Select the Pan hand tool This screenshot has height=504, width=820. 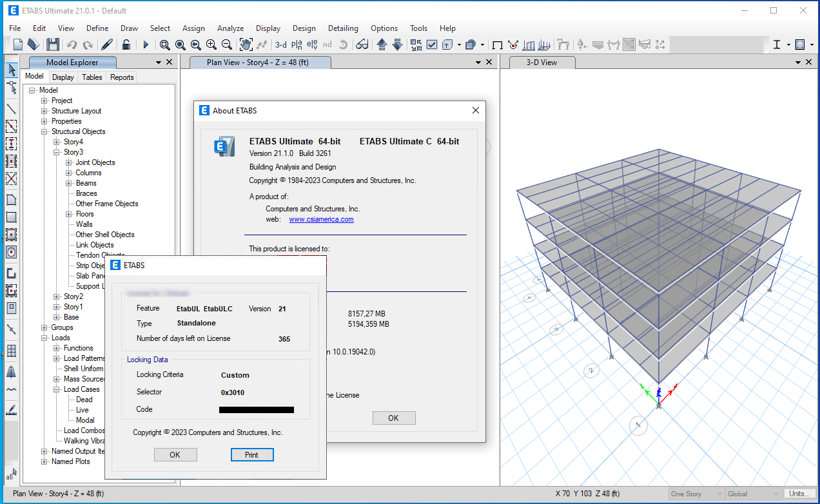246,44
